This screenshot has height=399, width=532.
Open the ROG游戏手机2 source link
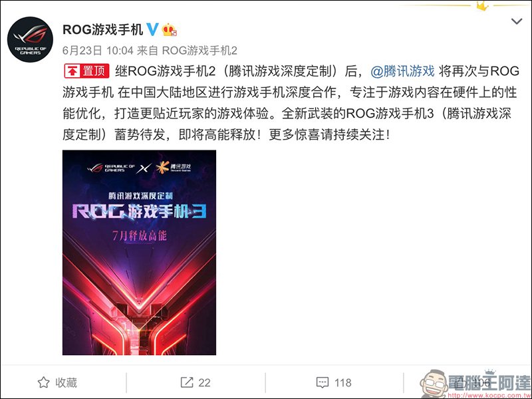coord(199,51)
